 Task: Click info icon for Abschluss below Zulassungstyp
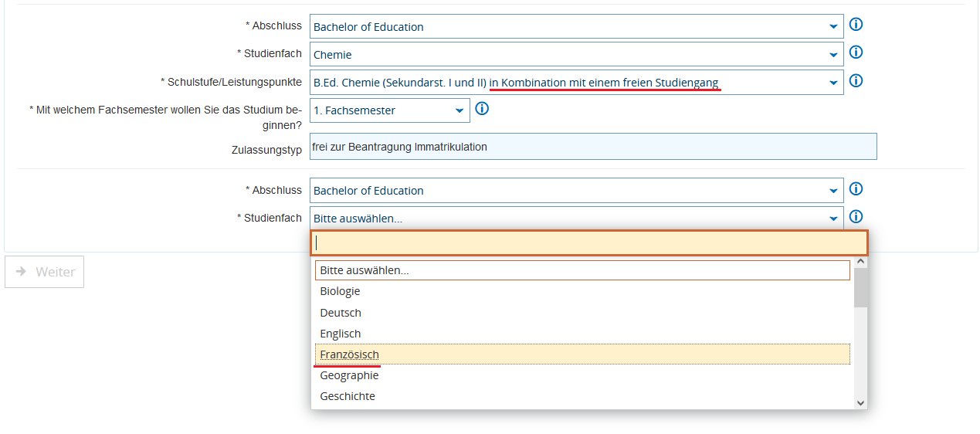pyautogui.click(x=856, y=189)
